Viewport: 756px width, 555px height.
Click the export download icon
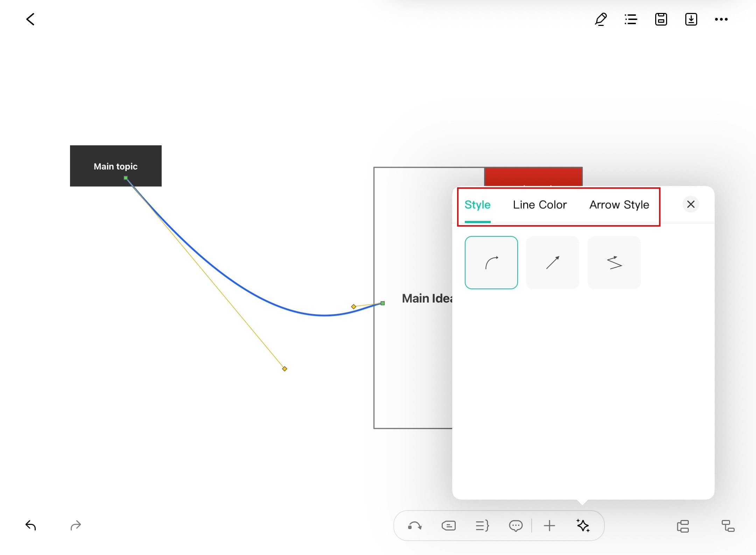691,19
